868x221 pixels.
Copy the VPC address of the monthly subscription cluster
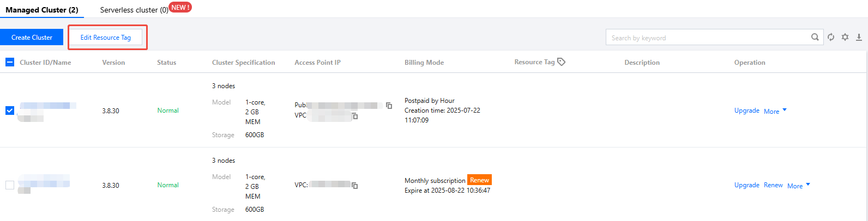coord(355,186)
